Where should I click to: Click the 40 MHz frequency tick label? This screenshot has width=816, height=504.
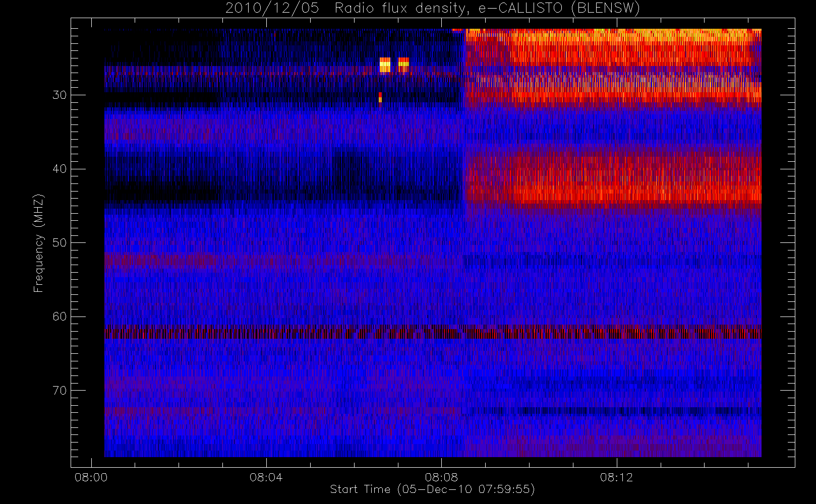point(60,169)
